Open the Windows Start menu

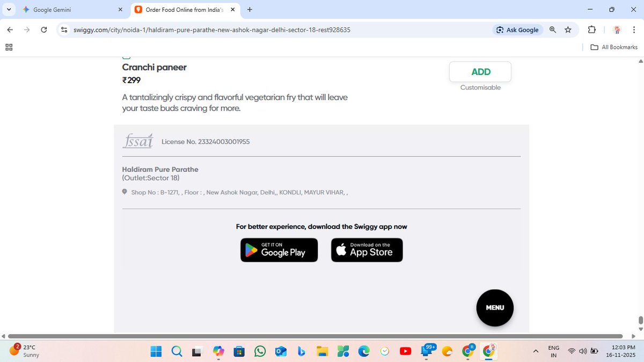coord(156,351)
